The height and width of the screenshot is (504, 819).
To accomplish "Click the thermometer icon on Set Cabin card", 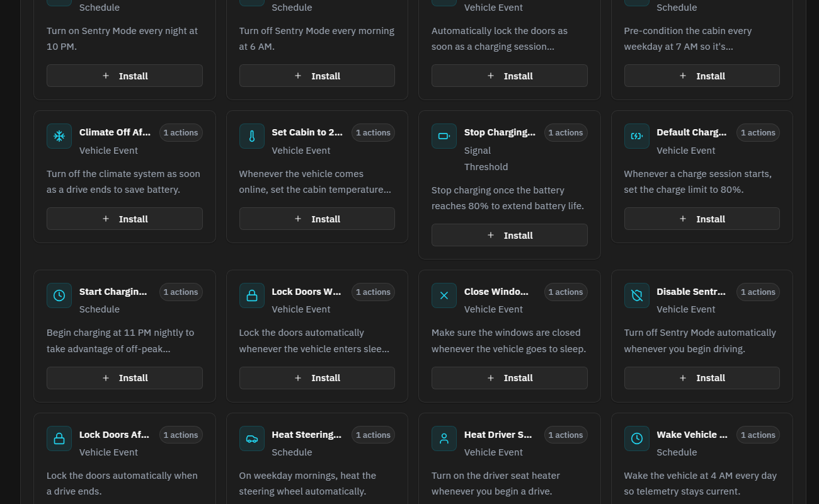I will coord(252,136).
